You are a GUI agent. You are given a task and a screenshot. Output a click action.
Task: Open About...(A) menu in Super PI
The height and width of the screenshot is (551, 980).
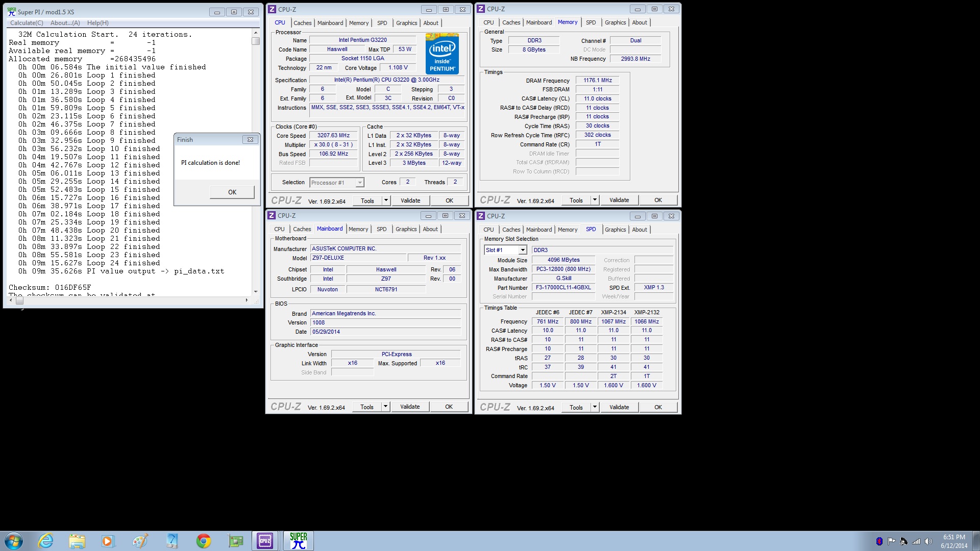(65, 23)
